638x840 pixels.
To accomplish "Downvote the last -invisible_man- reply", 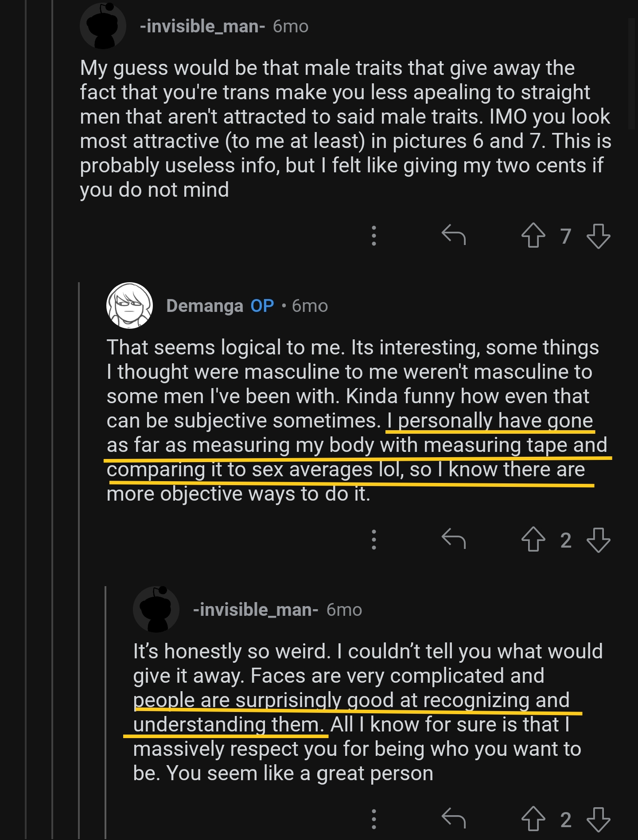I will tap(598, 819).
